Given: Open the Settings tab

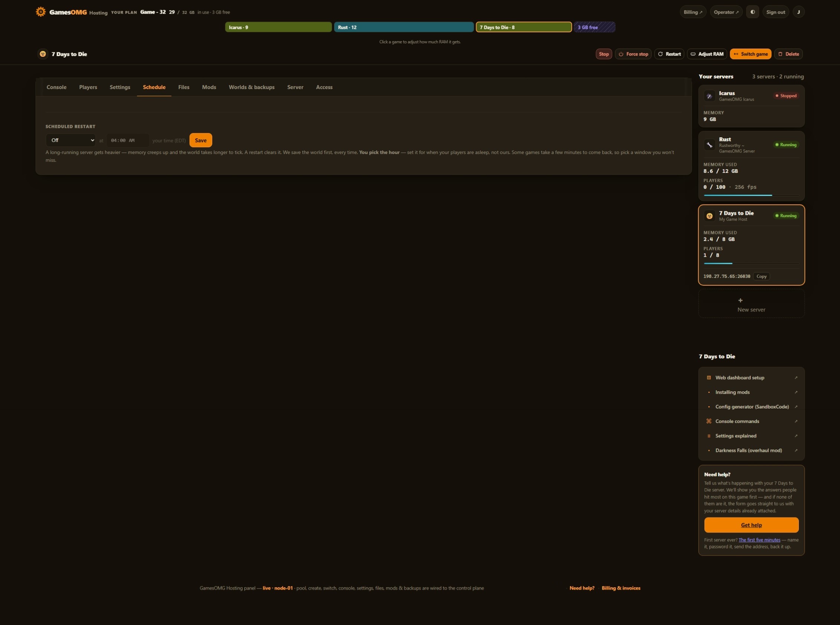Looking at the screenshot, I should tap(120, 87).
